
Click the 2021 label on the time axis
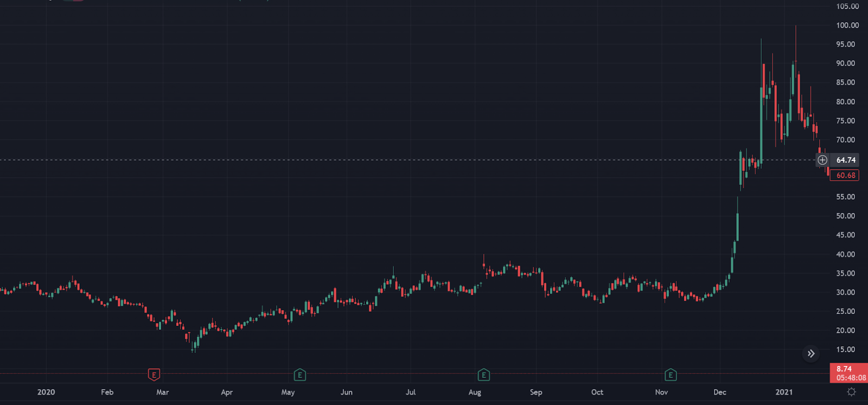tap(784, 392)
